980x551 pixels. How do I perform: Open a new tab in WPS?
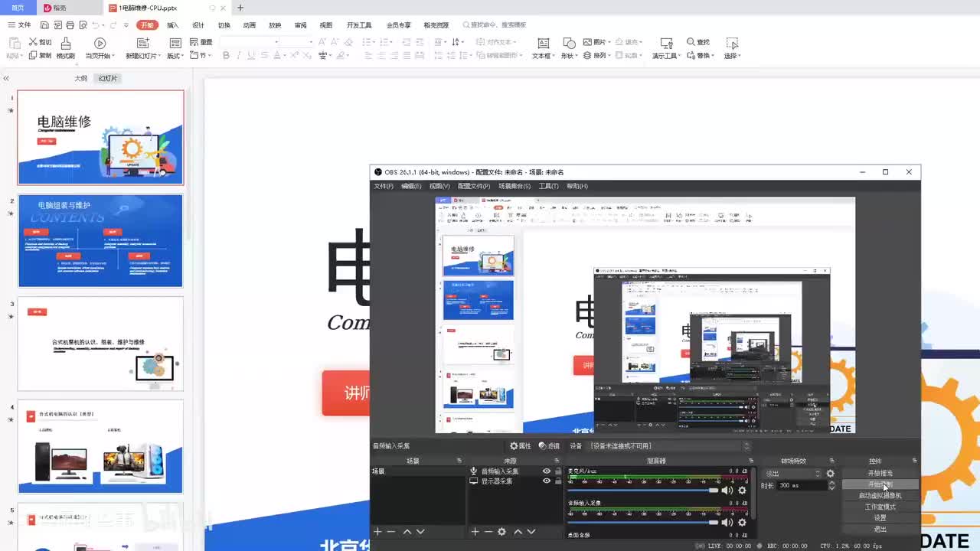click(240, 8)
